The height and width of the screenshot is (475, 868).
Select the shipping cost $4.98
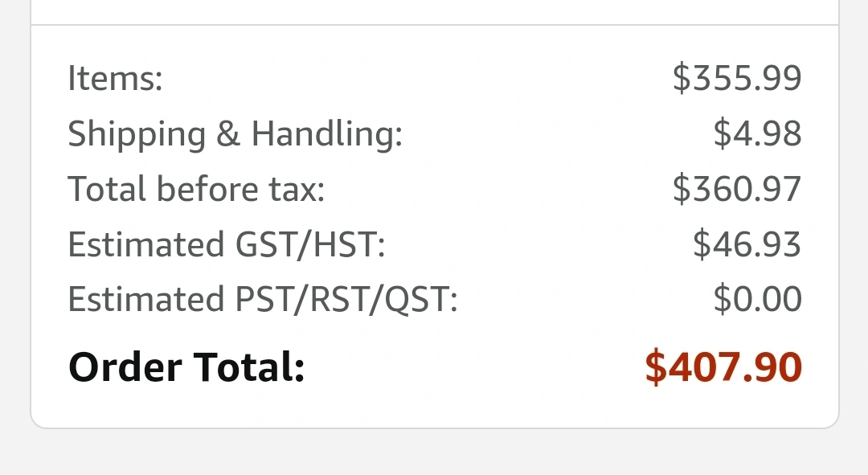(757, 133)
